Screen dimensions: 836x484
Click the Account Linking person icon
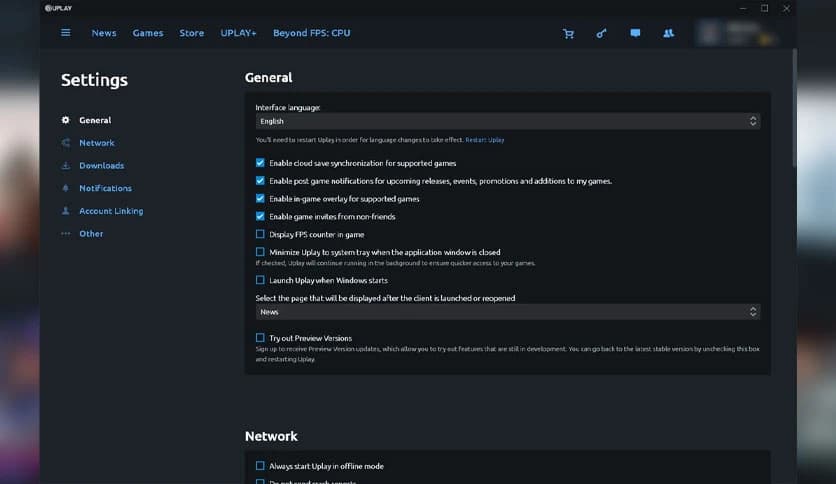point(66,211)
